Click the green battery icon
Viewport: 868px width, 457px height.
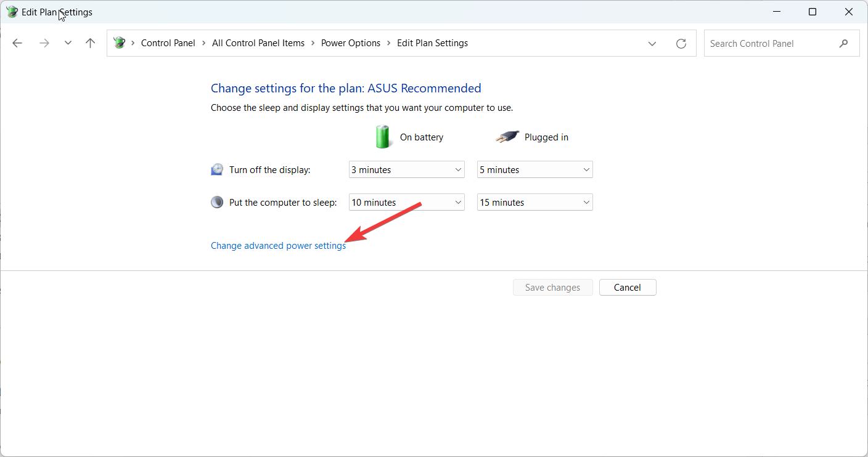pos(383,137)
